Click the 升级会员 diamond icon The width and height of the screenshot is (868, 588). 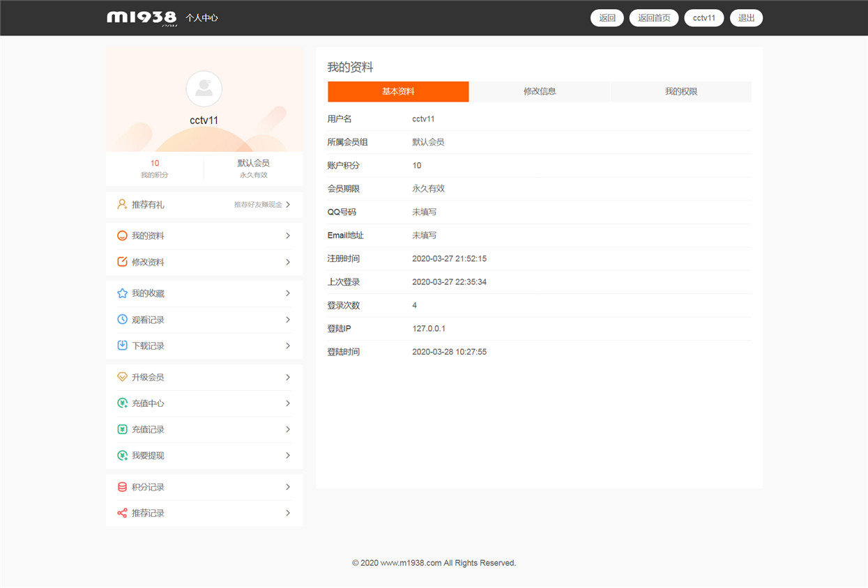[122, 377]
